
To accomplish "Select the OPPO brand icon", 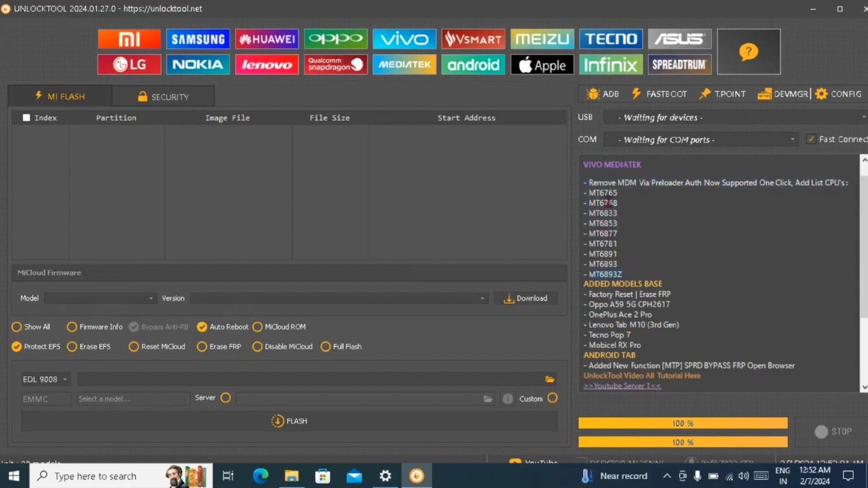I will pos(336,39).
